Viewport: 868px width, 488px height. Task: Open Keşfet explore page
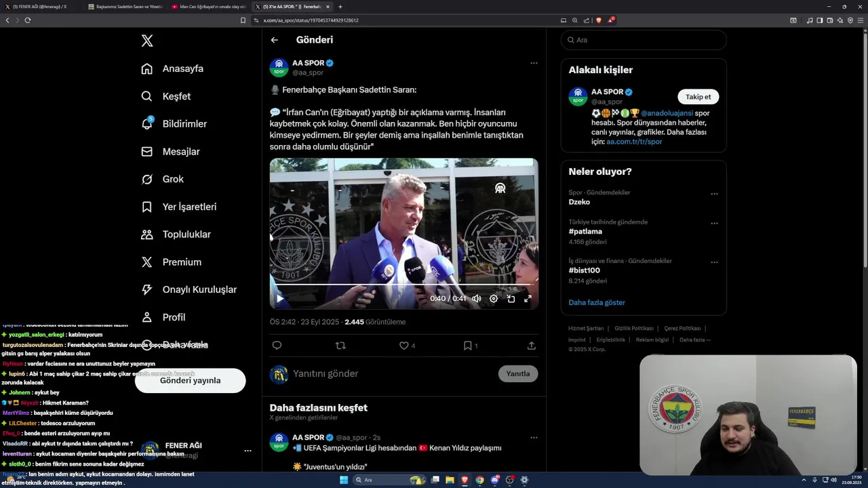(x=165, y=96)
